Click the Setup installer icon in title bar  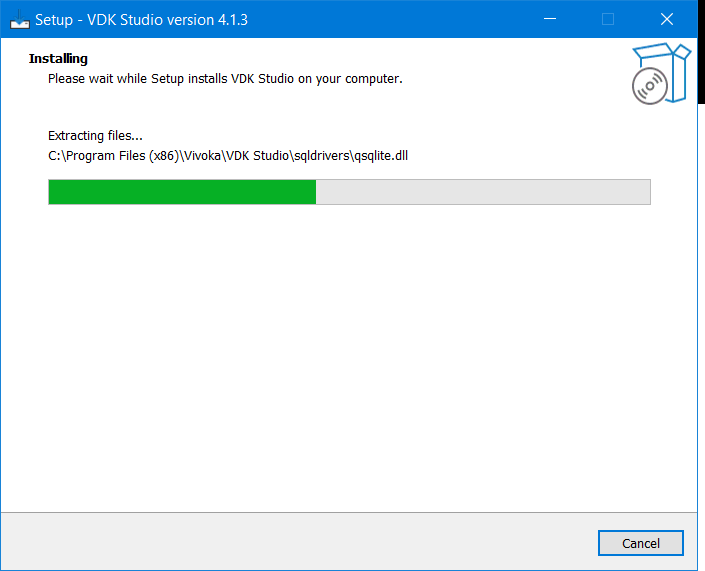coord(19,19)
